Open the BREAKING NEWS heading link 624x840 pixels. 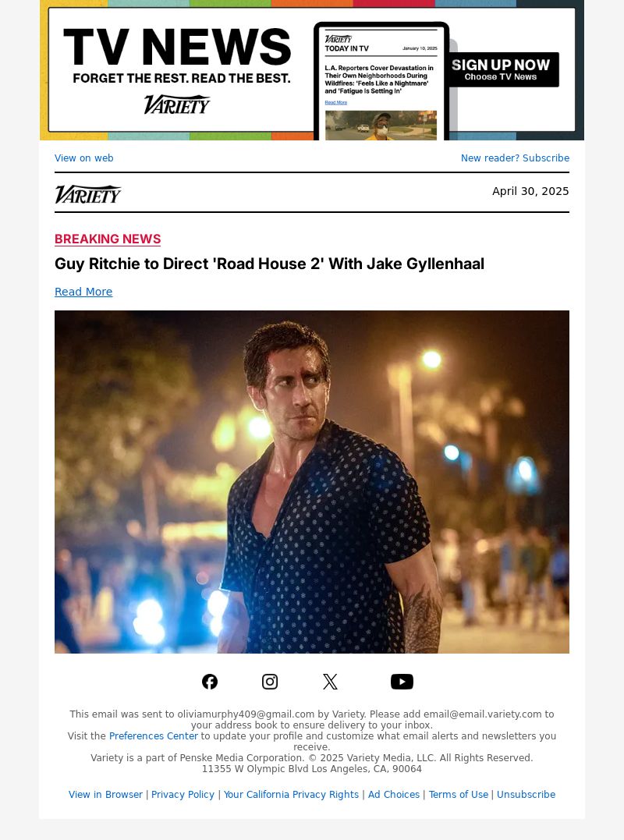(x=108, y=239)
